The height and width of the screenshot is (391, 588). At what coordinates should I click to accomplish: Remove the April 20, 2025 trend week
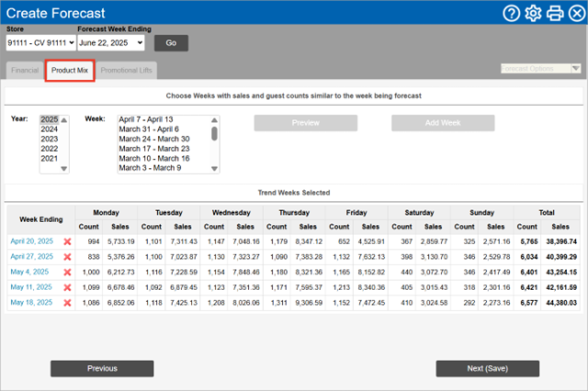[67, 241]
